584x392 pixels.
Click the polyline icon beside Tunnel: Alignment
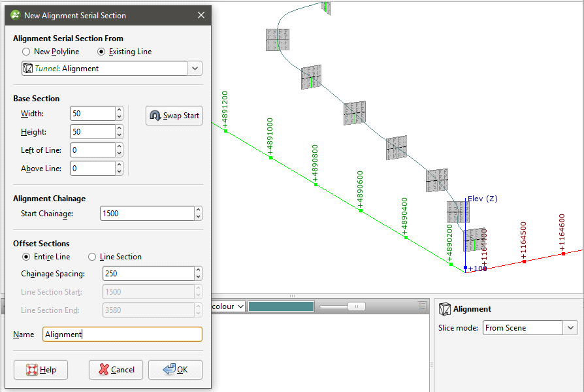(29, 68)
